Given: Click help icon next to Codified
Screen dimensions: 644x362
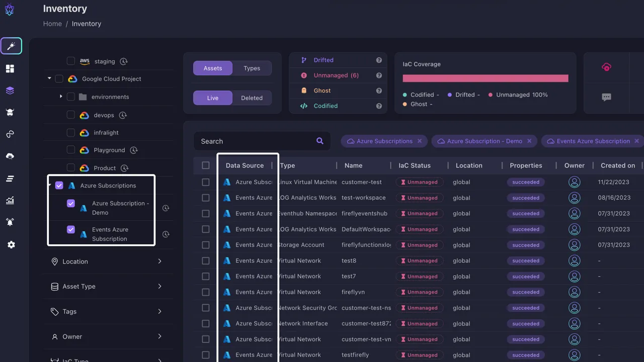Looking at the screenshot, I should pyautogui.click(x=379, y=106).
